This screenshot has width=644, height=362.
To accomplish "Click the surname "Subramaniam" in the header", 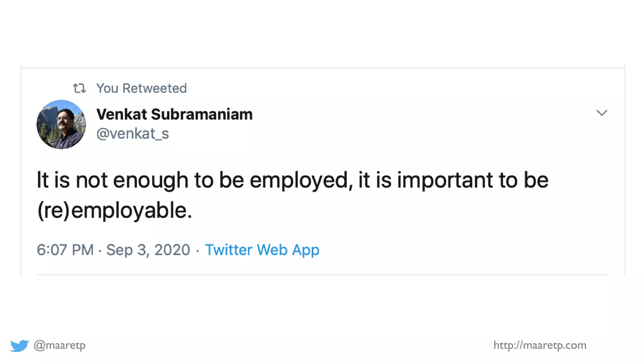I will [202, 114].
